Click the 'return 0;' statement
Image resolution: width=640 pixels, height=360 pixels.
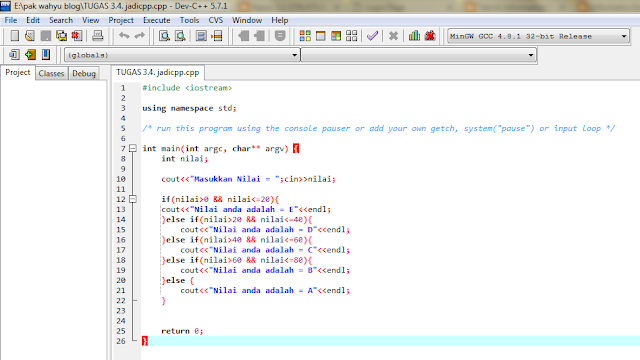tap(182, 331)
